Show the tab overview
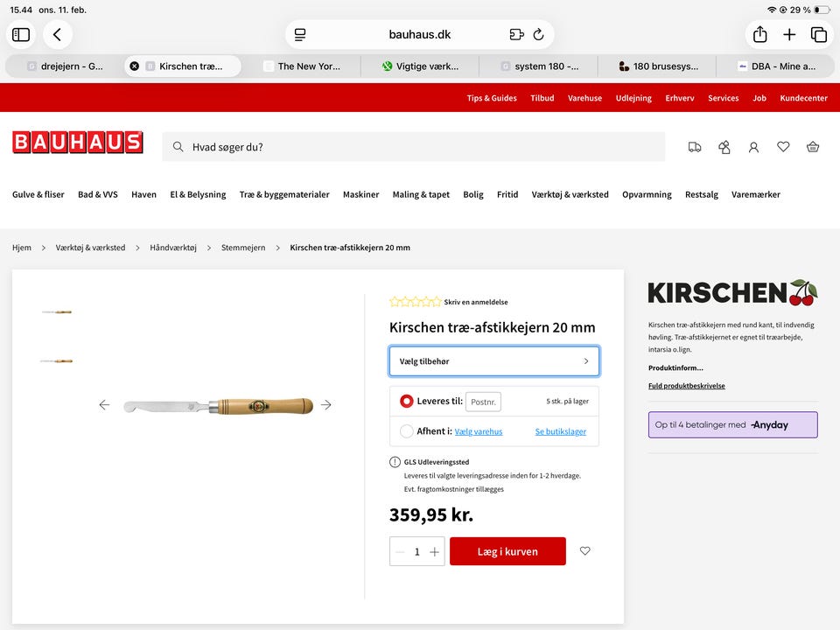This screenshot has height=630, width=840. [x=819, y=35]
